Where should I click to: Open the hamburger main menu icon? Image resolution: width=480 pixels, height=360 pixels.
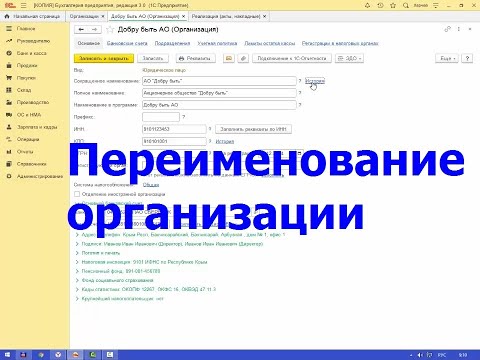(23, 5)
